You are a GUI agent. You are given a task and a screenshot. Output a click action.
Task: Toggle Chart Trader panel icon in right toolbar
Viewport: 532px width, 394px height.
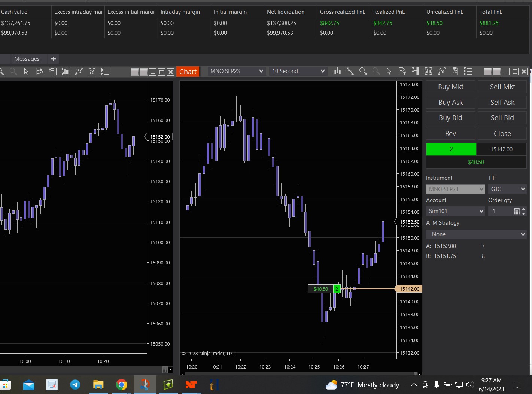pyautogui.click(x=415, y=71)
